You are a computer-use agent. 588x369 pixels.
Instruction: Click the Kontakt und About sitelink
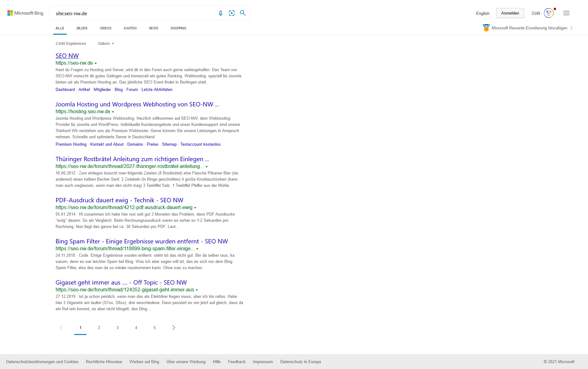[107, 144]
